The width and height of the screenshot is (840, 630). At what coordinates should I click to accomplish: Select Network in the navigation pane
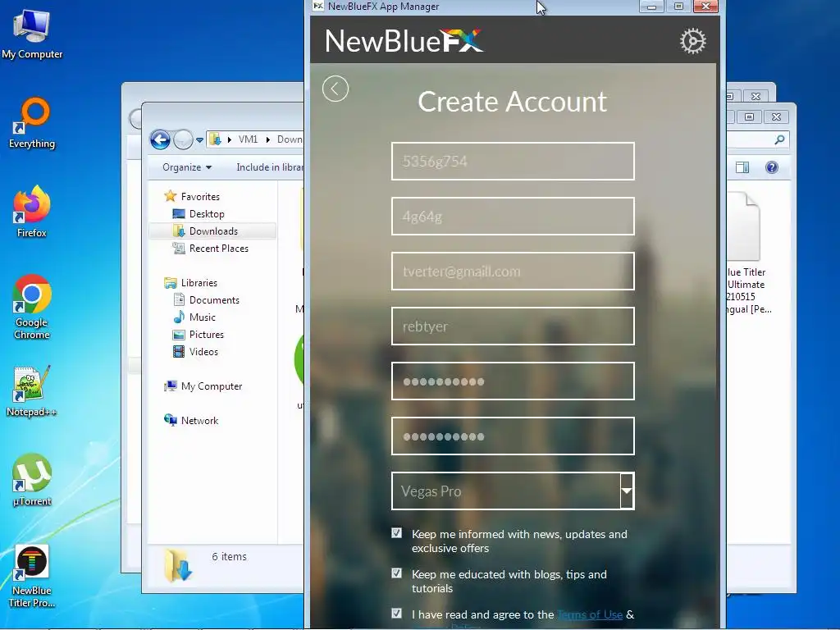[199, 421]
